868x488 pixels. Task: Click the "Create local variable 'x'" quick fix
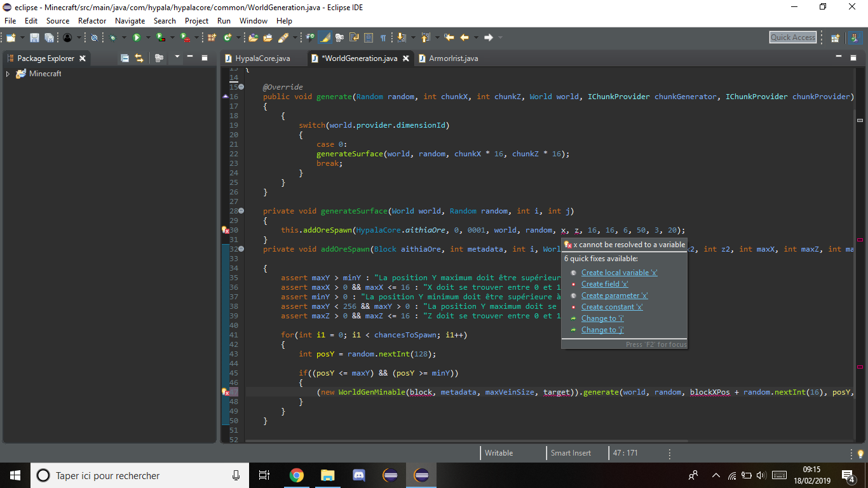pos(619,273)
